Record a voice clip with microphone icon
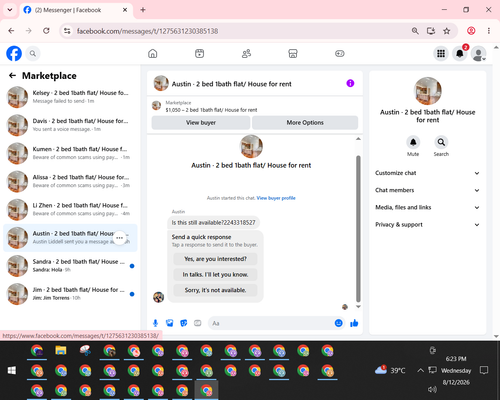500x400 pixels. tap(155, 323)
